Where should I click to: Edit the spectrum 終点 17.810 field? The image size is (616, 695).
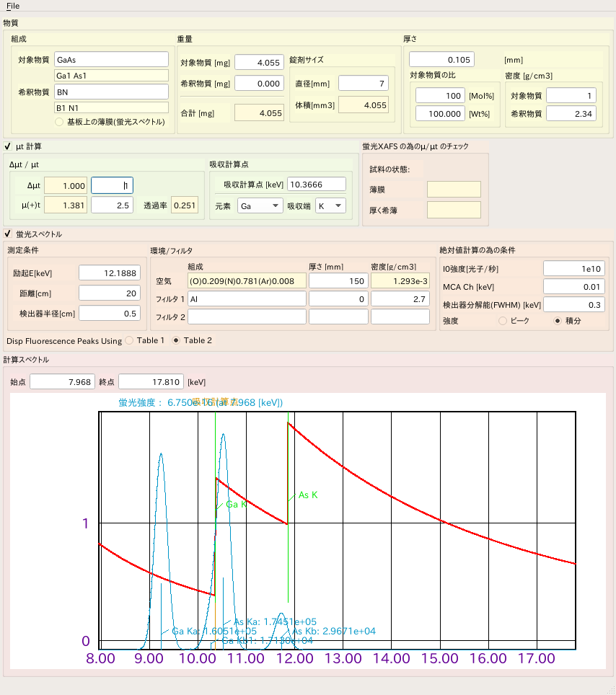(150, 381)
